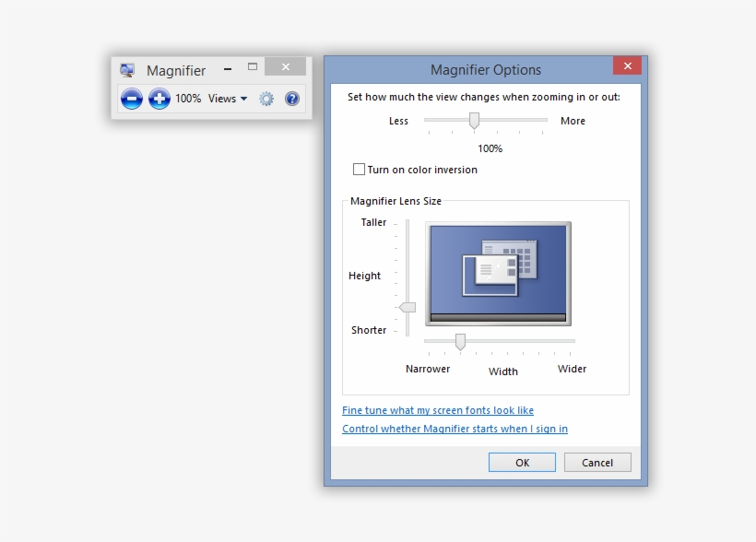Click the Wider label beside the width slider
756x542 pixels.
[x=572, y=369]
